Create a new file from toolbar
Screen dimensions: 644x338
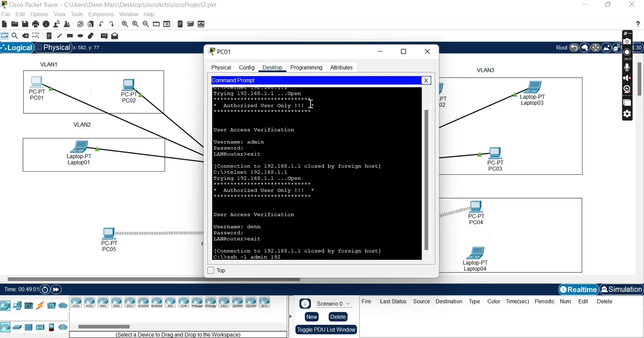tap(5, 24)
